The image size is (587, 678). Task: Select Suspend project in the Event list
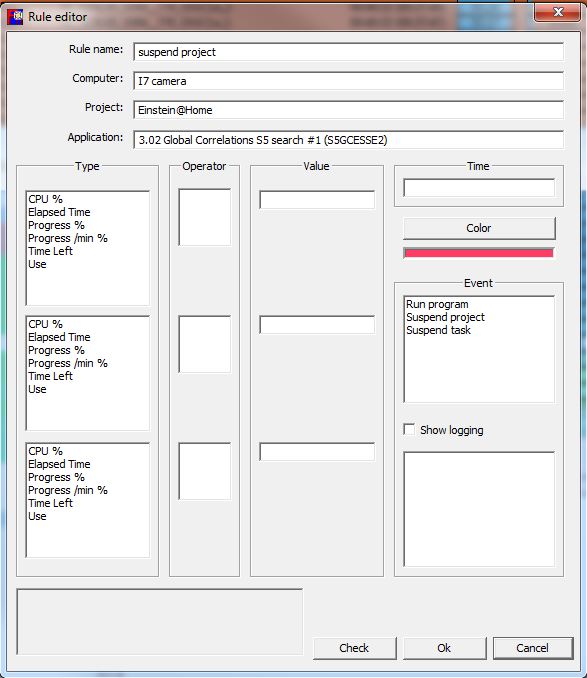click(445, 317)
